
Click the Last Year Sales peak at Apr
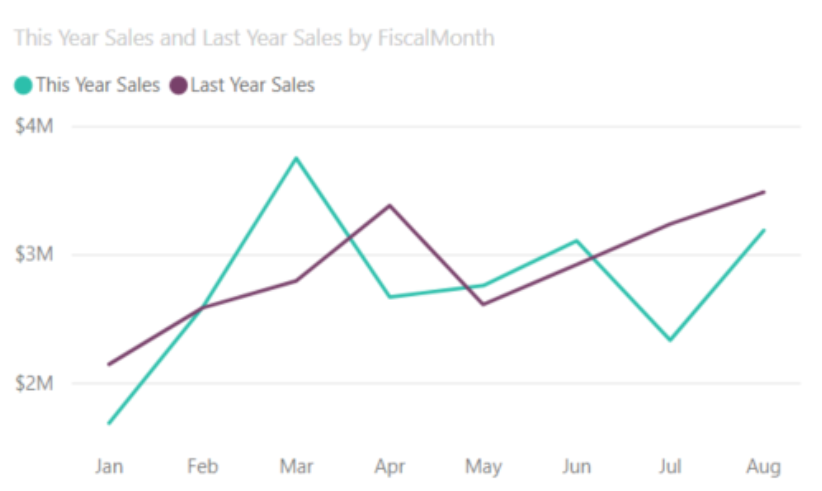tap(389, 205)
